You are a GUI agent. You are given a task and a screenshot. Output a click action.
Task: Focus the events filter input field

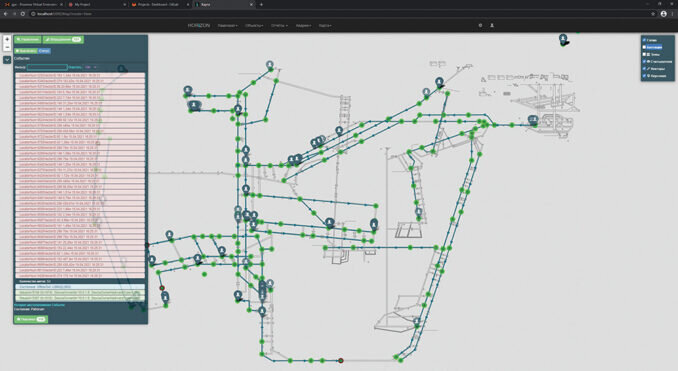[47, 67]
